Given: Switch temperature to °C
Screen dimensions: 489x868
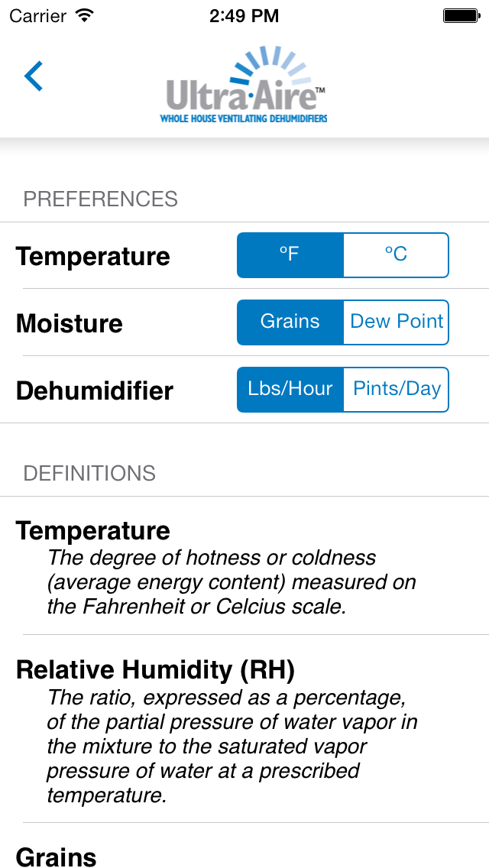Looking at the screenshot, I should 396,255.
